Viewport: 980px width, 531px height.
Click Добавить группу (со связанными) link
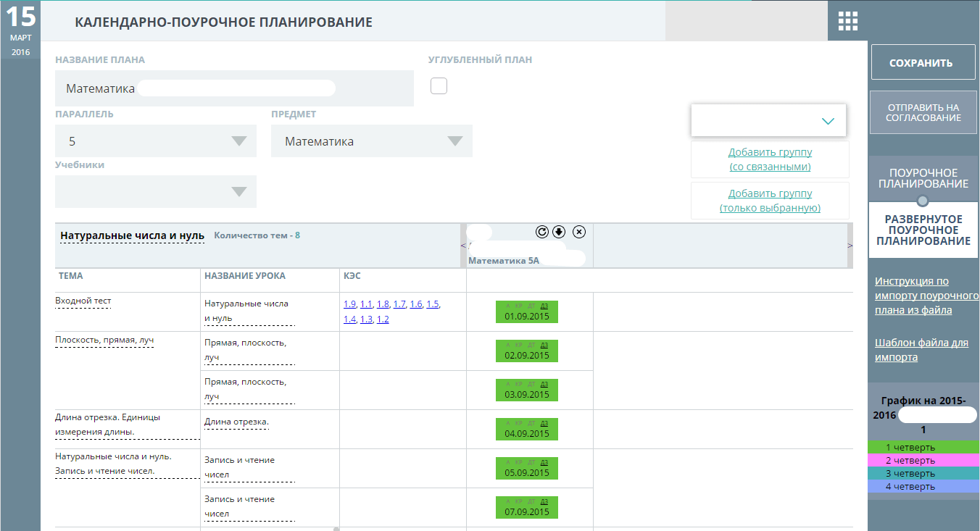(x=770, y=159)
